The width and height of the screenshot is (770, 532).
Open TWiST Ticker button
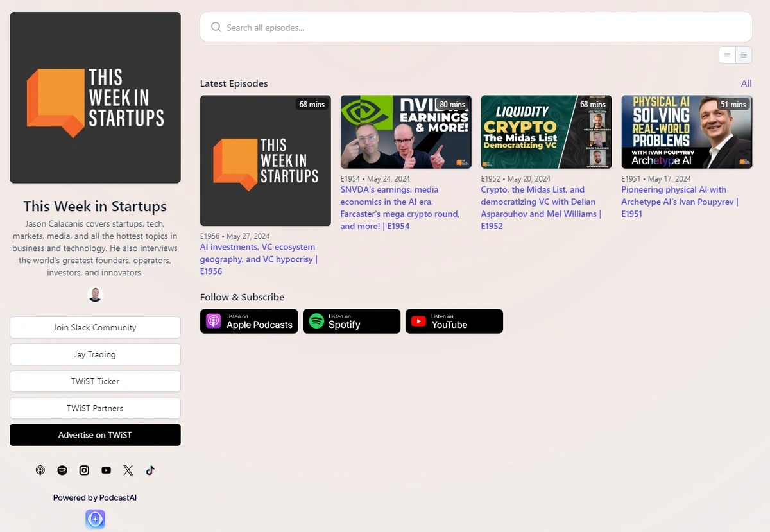[95, 381]
